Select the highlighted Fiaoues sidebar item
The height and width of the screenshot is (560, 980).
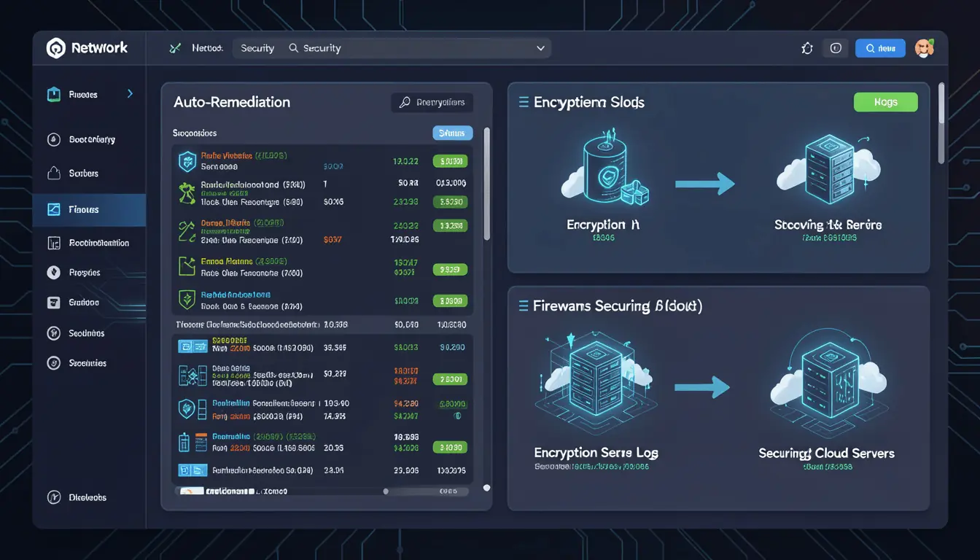point(89,210)
